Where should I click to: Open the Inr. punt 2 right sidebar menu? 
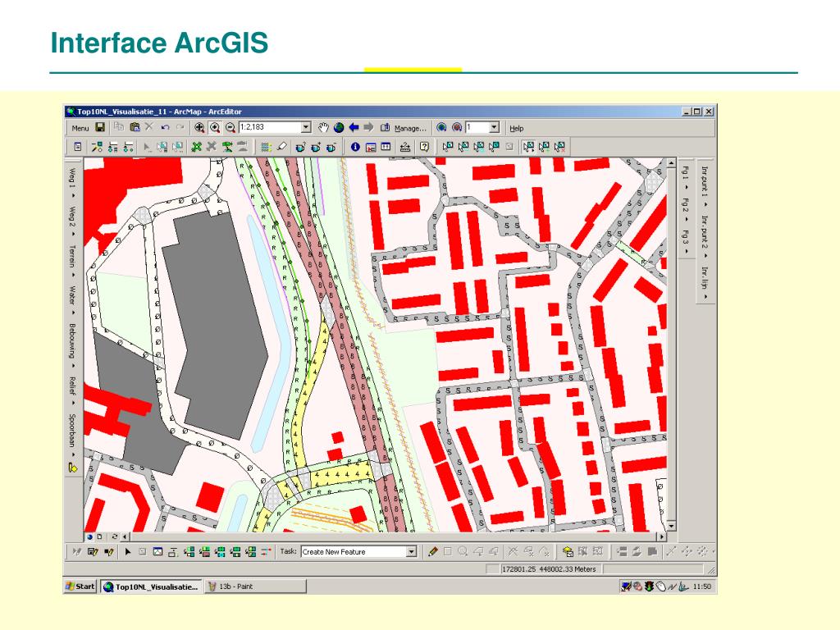pyautogui.click(x=705, y=236)
